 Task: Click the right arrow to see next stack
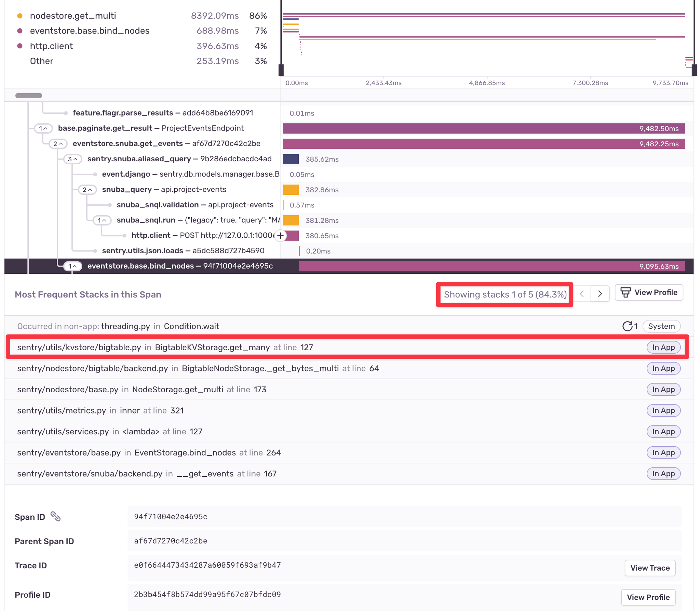coord(600,294)
